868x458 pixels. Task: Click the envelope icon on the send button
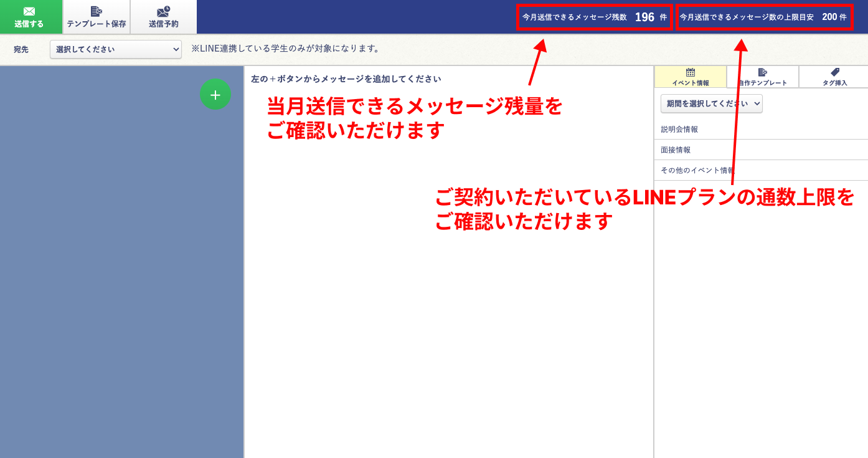28,10
